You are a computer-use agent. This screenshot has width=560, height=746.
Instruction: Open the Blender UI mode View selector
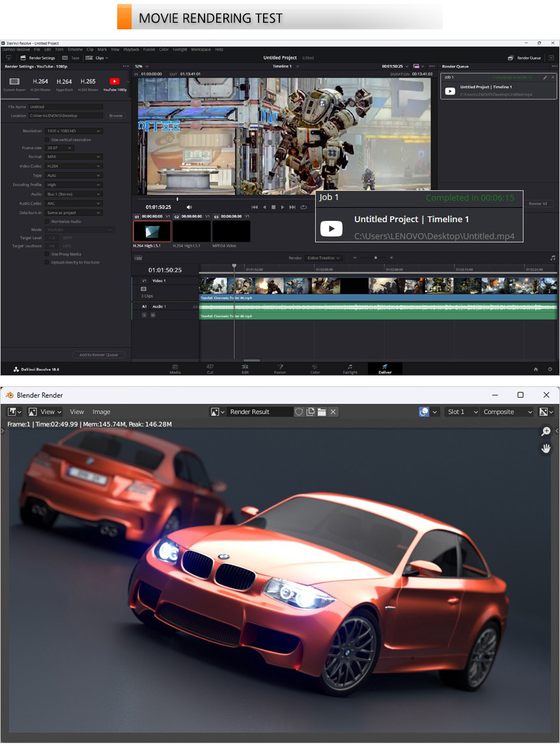tap(45, 412)
